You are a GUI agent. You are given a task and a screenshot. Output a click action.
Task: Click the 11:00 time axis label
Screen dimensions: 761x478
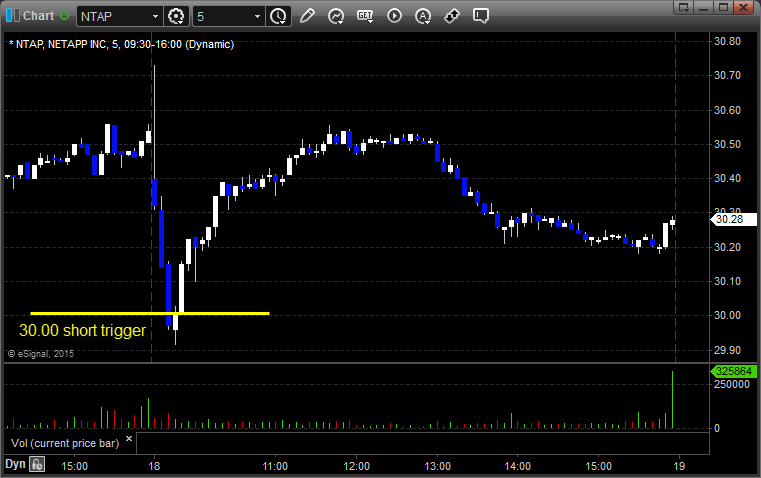point(275,466)
